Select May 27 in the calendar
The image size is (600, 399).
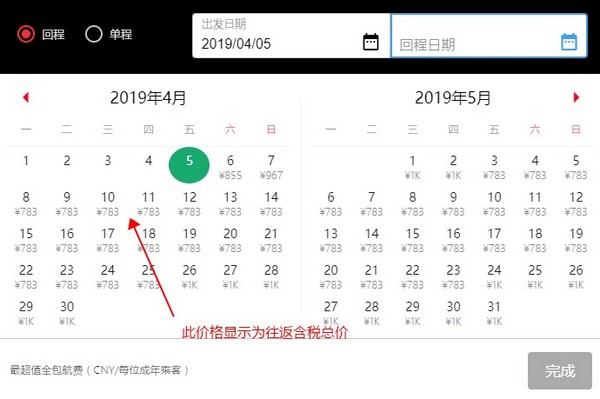(331, 313)
